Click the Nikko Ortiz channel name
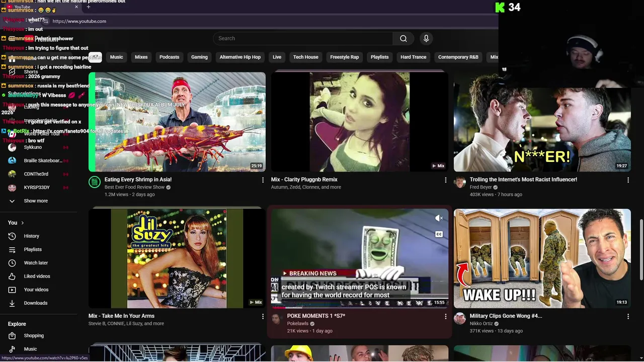 [x=481, y=324]
